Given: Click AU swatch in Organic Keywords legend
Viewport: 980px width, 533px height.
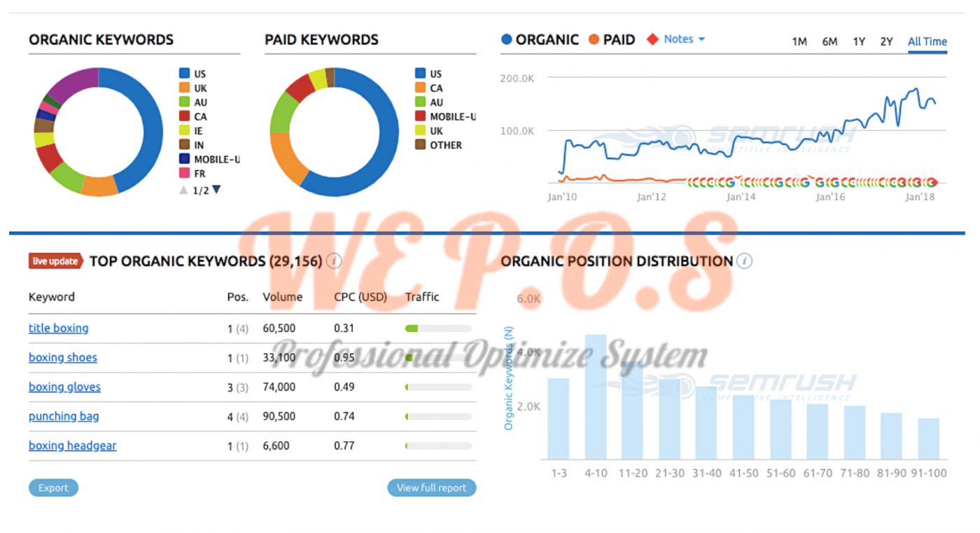Looking at the screenshot, I should pyautogui.click(x=185, y=102).
